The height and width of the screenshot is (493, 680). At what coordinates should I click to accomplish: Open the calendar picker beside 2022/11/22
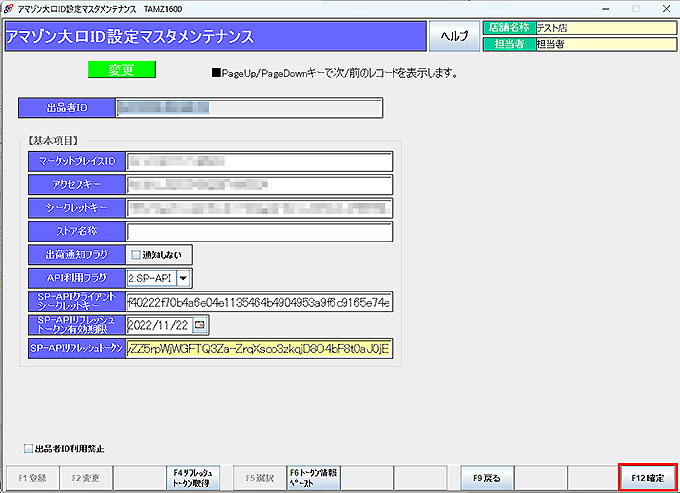[x=199, y=325]
